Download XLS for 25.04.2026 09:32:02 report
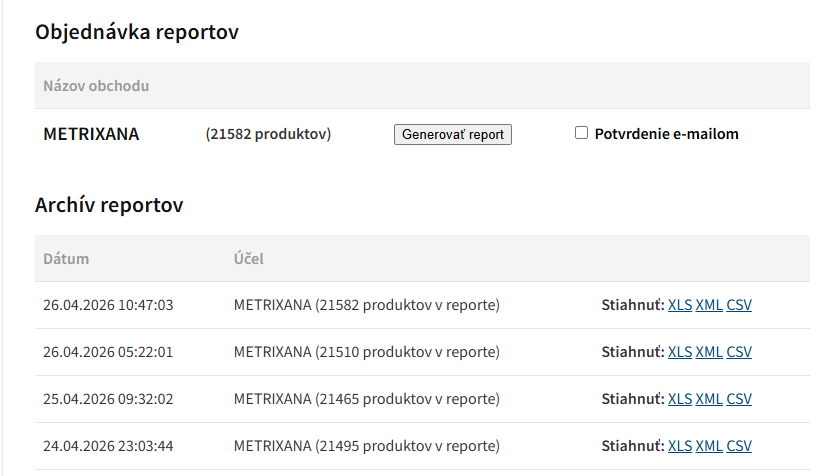Image resolution: width=826 pixels, height=476 pixels. pos(679,399)
